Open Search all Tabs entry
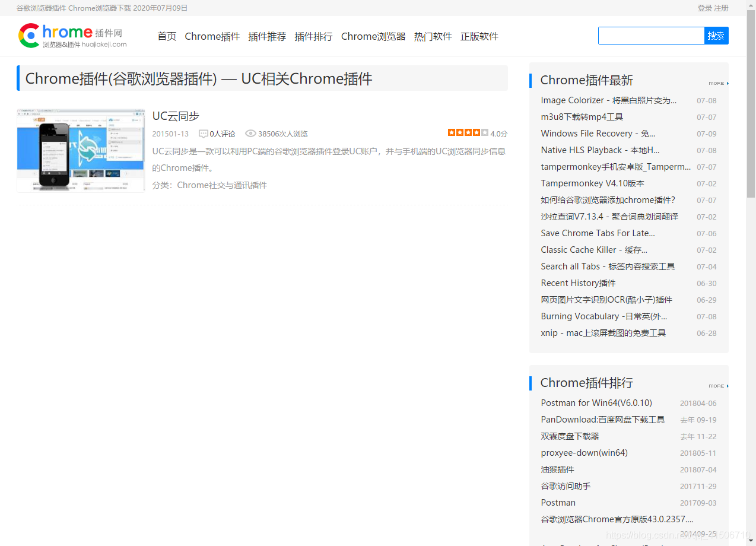756x546 pixels. [608, 266]
